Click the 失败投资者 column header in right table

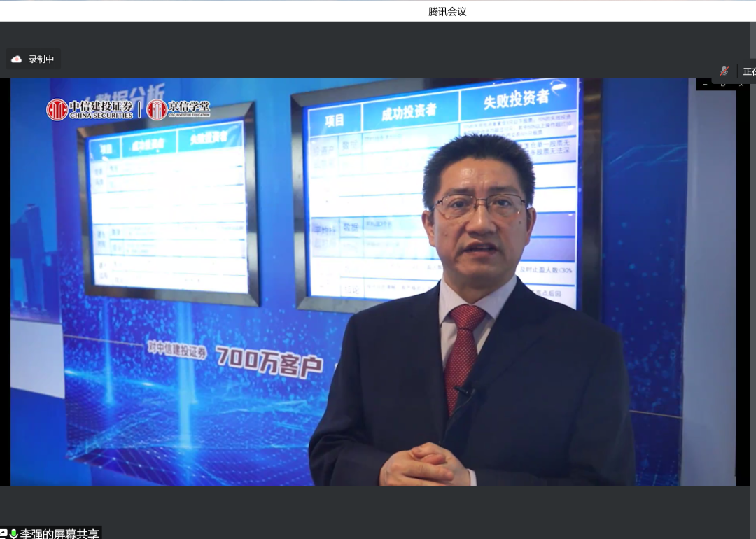517,100
